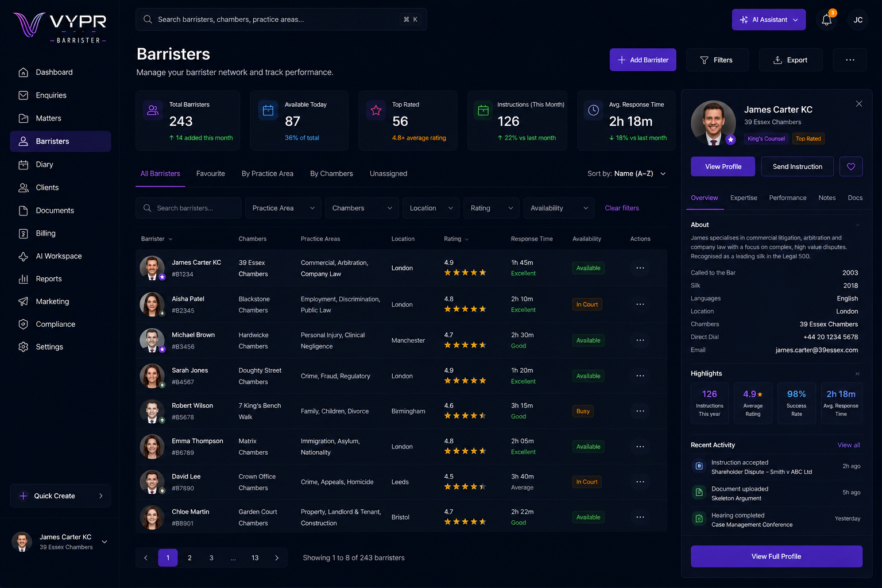Image resolution: width=882 pixels, height=588 pixels.
Task: Open the Performance tab in profile panel
Action: [788, 198]
